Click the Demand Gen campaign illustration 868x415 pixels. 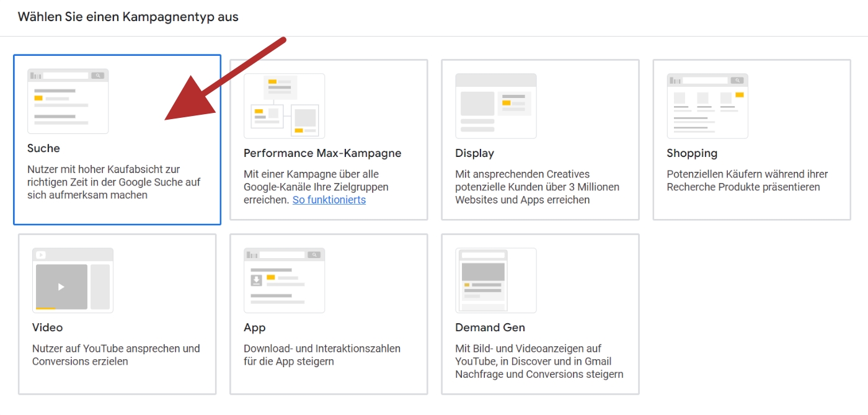point(495,280)
